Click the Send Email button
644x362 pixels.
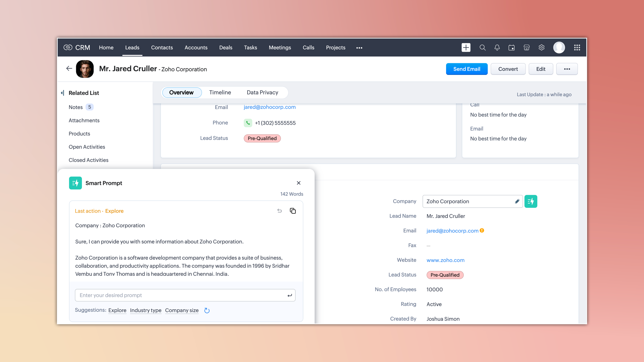coord(467,69)
